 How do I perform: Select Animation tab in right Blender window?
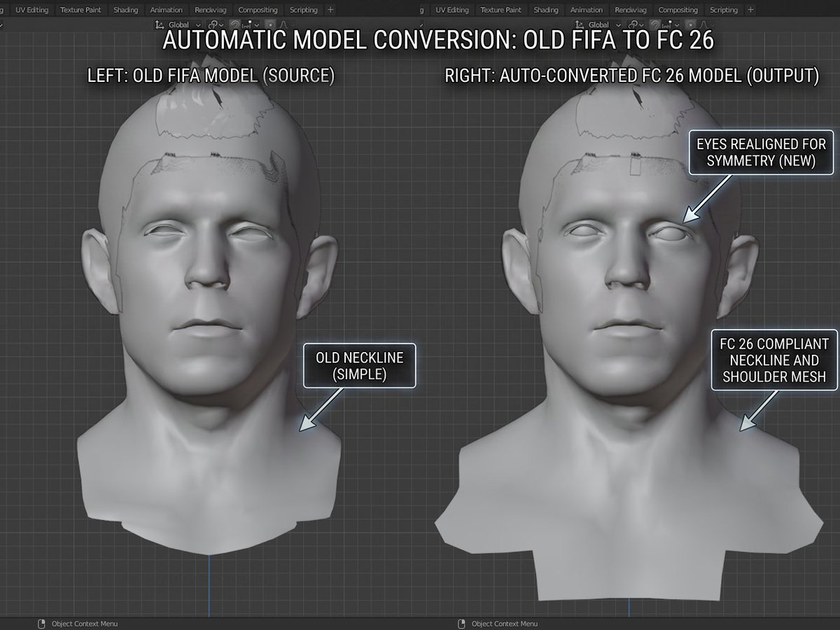click(587, 10)
